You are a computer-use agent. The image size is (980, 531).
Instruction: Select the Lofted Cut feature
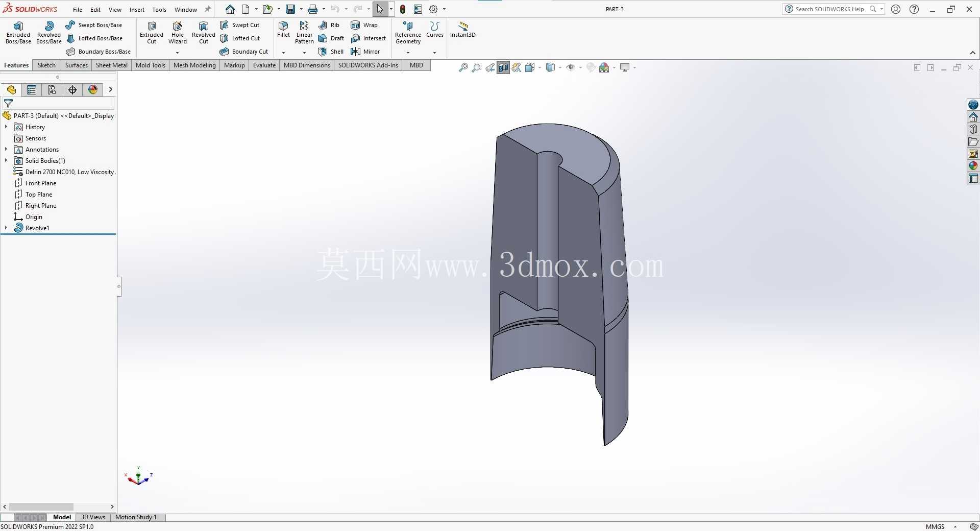239,38
